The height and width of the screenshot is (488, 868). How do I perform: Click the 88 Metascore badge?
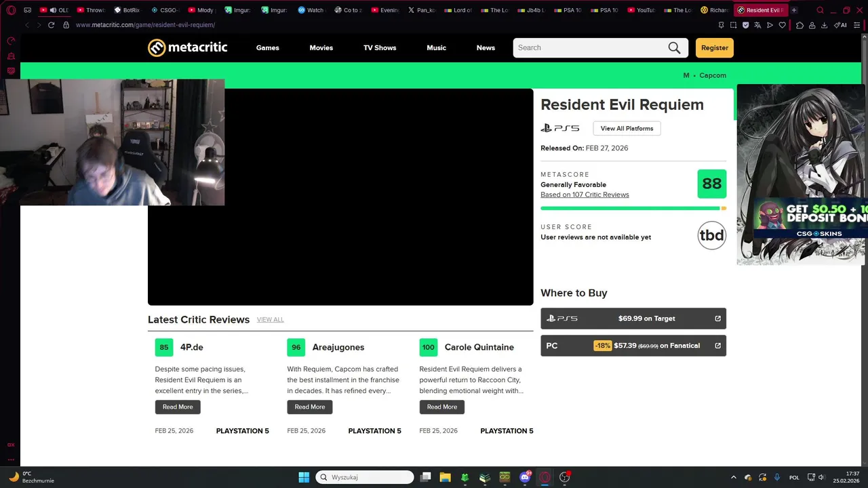coord(712,184)
